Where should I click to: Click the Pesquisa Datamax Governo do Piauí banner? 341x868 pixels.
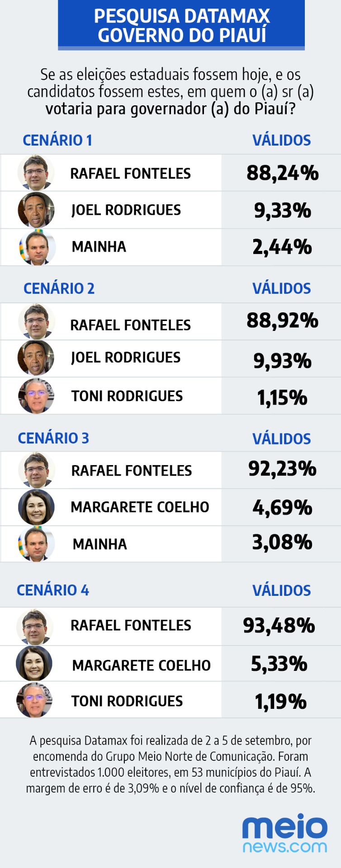181,25
